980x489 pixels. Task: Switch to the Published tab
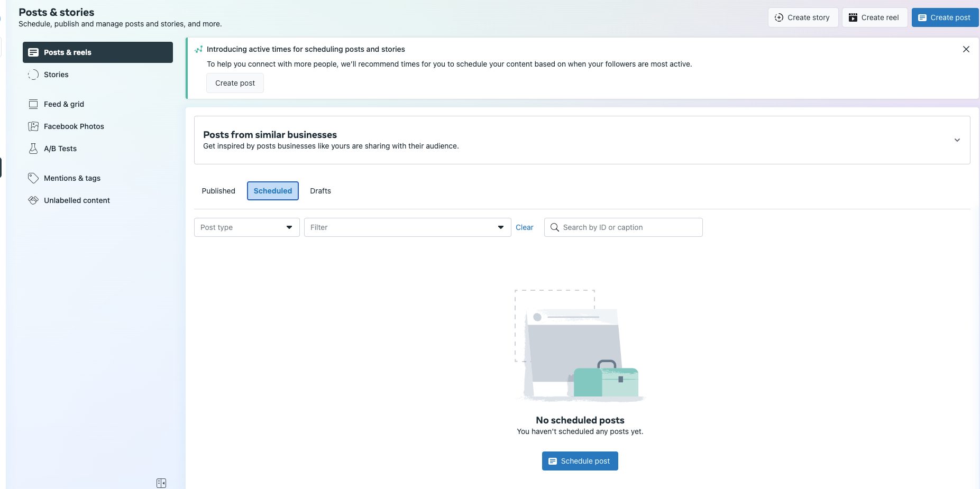(x=217, y=191)
